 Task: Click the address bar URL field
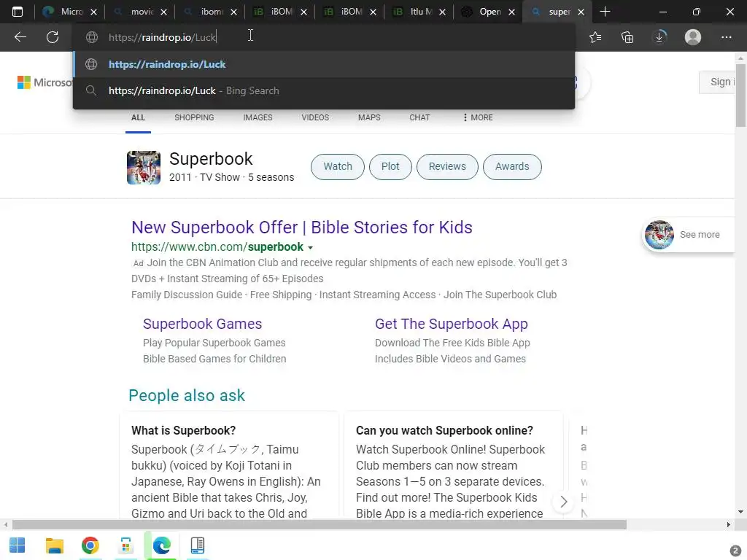click(324, 37)
